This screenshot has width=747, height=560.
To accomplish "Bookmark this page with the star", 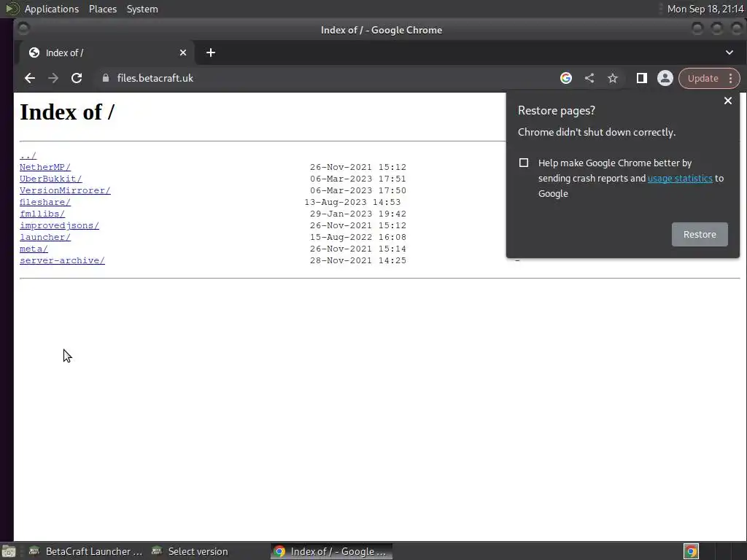I will tap(613, 78).
